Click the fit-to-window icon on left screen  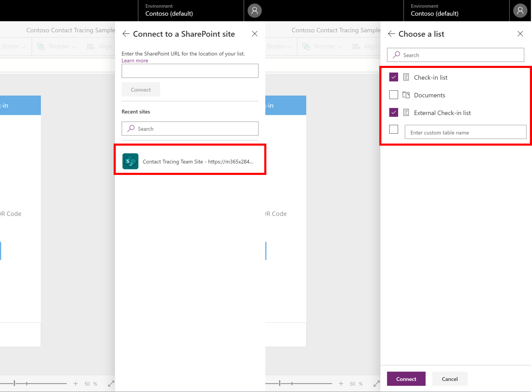111,384
